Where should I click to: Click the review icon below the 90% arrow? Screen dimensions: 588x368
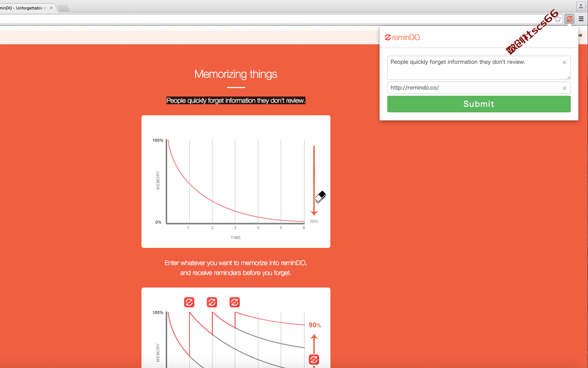314,359
